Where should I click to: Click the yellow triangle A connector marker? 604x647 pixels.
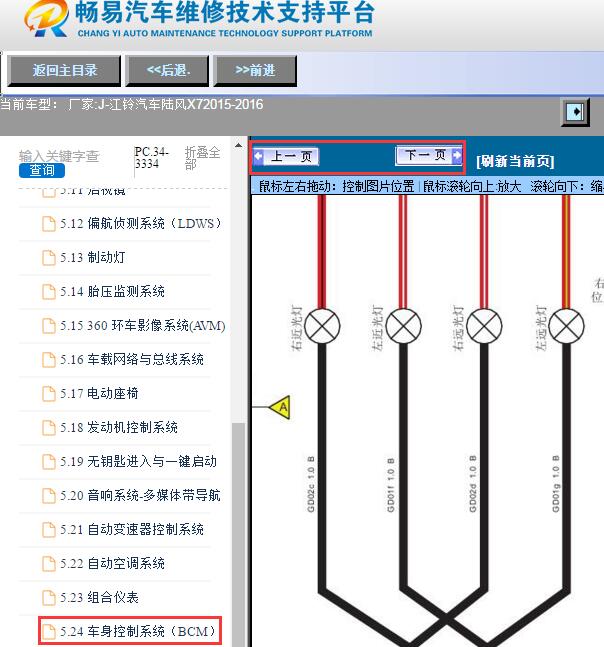(281, 408)
